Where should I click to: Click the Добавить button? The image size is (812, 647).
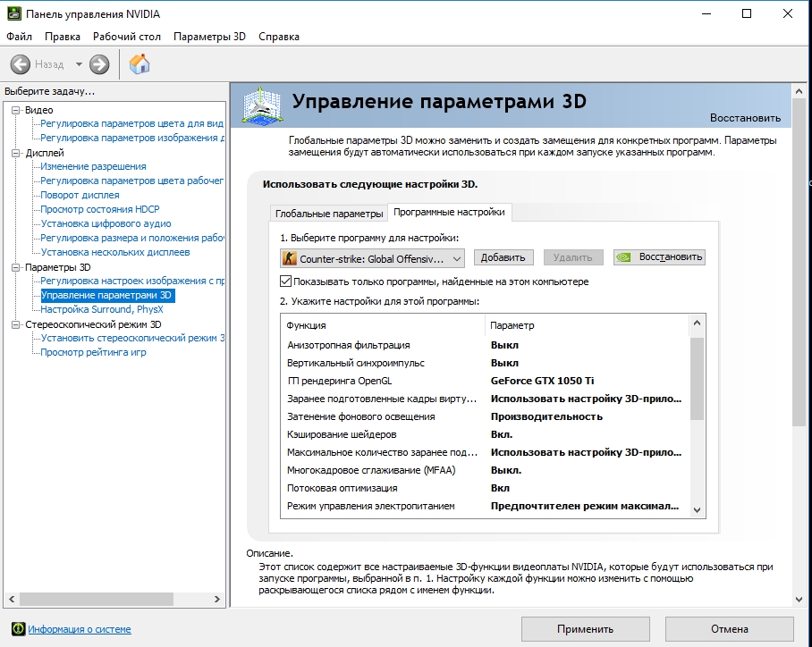tap(503, 257)
